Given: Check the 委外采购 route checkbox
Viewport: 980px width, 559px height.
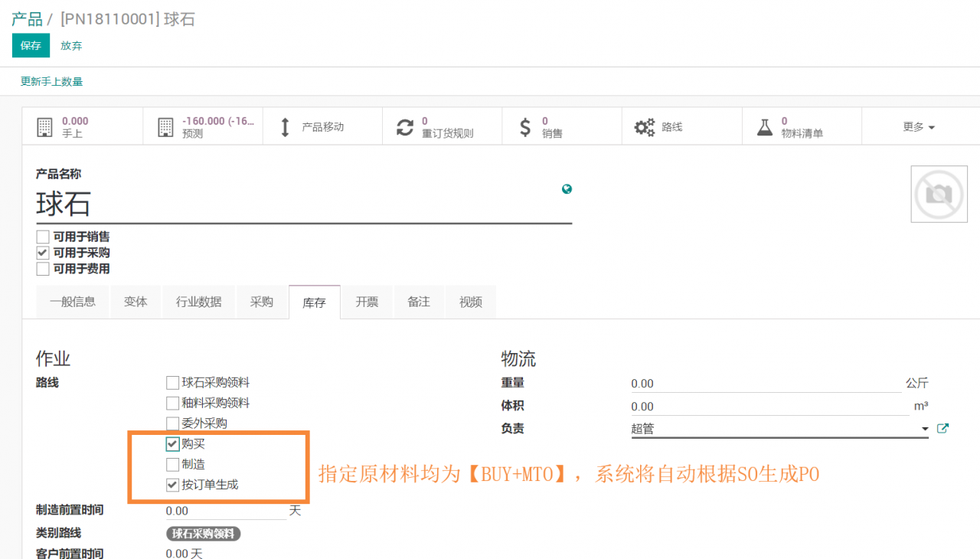Looking at the screenshot, I should tap(172, 423).
